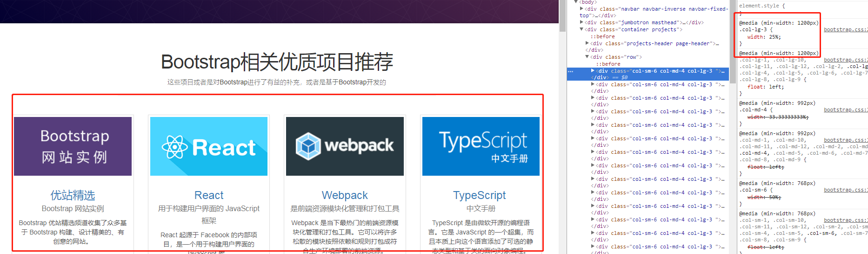The image size is (868, 254).
Task: Click the struck-through width: 33.33333333% declaration
Action: point(778,117)
